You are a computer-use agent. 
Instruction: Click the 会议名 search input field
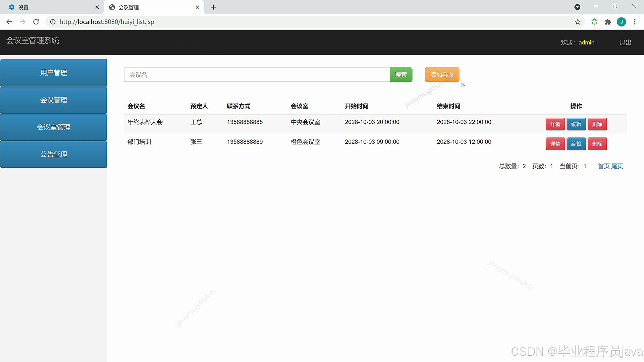[x=257, y=75]
